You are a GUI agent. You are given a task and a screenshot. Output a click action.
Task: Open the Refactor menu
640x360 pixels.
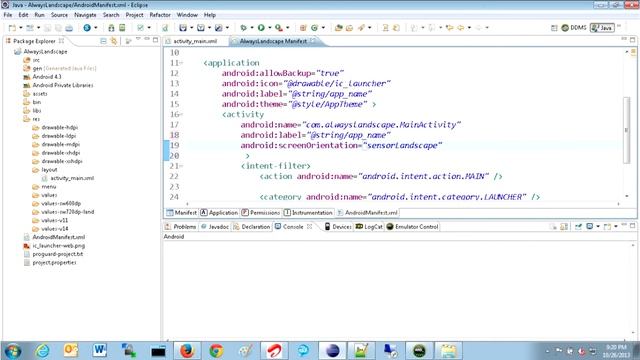pos(160,15)
